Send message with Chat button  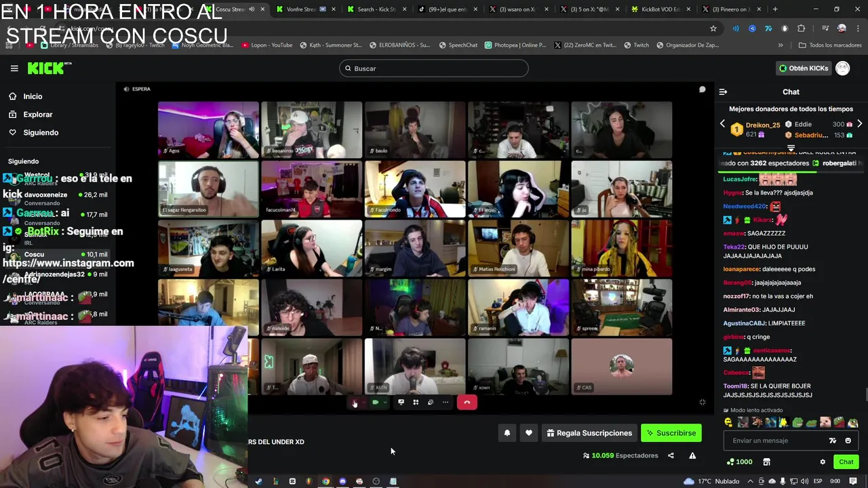click(x=846, y=462)
